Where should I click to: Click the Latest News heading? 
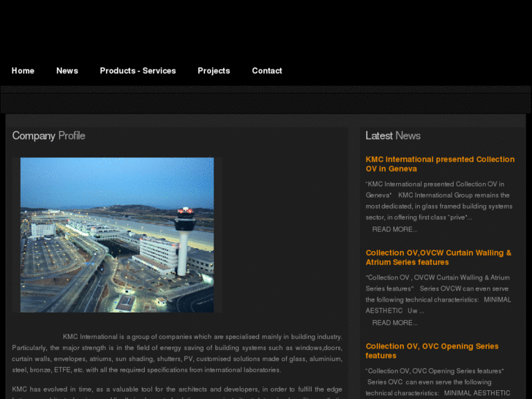pos(393,136)
